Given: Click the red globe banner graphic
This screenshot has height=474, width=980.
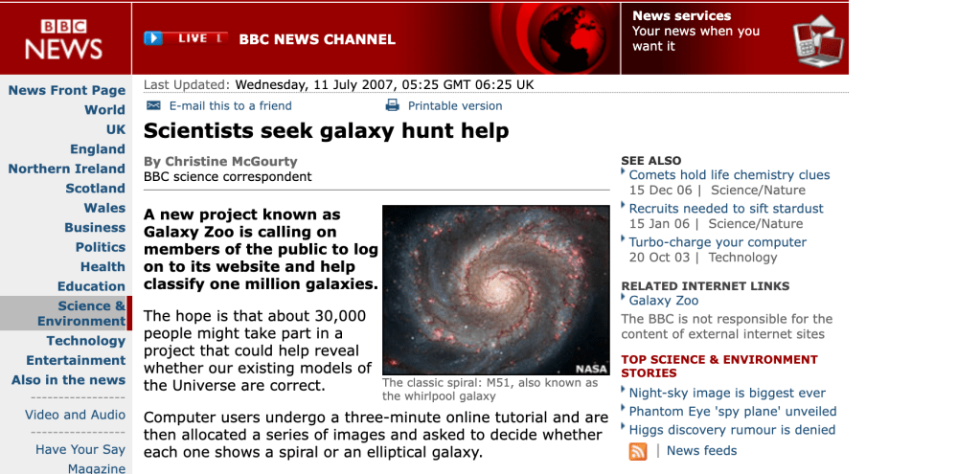Looking at the screenshot, I should coord(566,38).
